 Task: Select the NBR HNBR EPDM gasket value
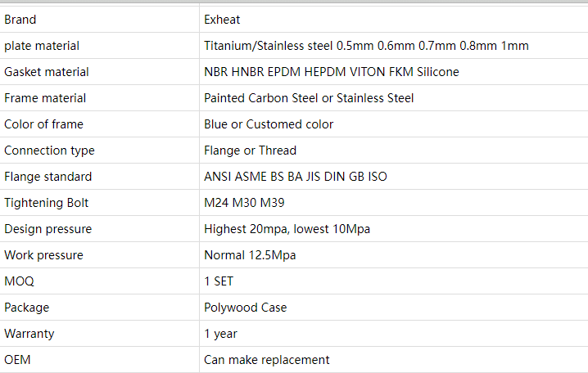(x=331, y=72)
